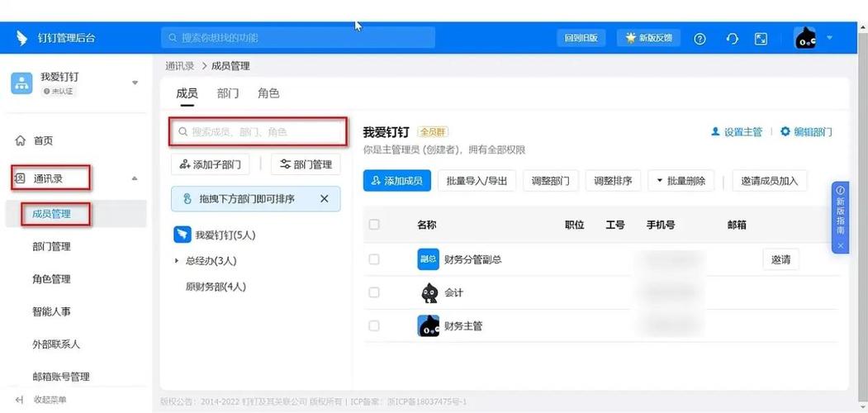Open 角色管理 in sidebar
Screen dimensions: 868x413
(x=52, y=279)
